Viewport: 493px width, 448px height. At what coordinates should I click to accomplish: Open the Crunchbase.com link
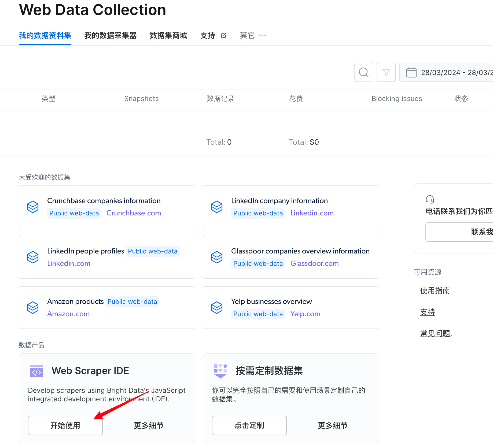[x=134, y=213]
